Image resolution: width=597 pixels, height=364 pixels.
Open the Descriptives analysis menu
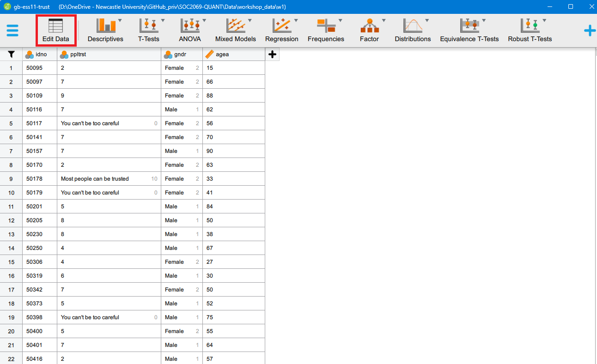(105, 30)
